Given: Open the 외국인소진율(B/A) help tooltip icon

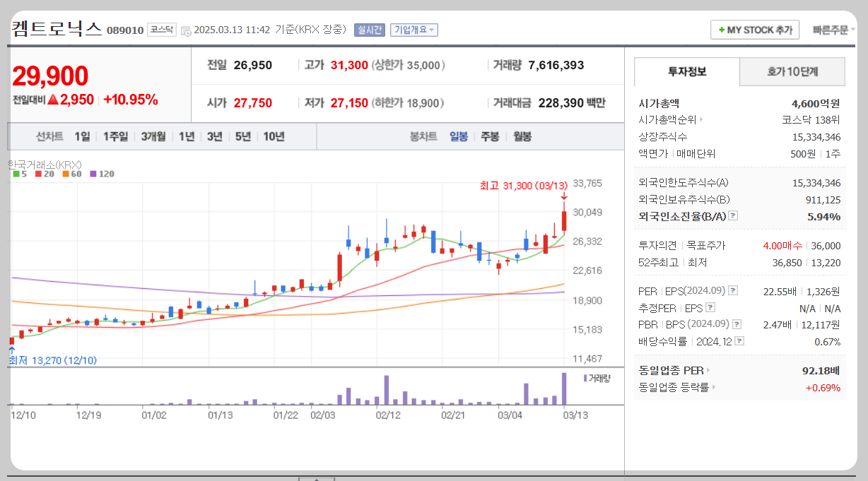Looking at the screenshot, I should point(734,215).
